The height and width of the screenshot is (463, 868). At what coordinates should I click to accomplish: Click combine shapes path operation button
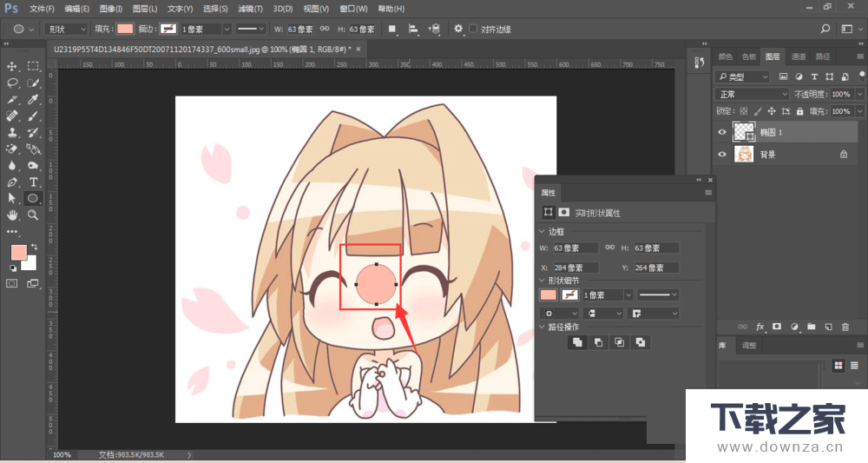click(x=577, y=342)
